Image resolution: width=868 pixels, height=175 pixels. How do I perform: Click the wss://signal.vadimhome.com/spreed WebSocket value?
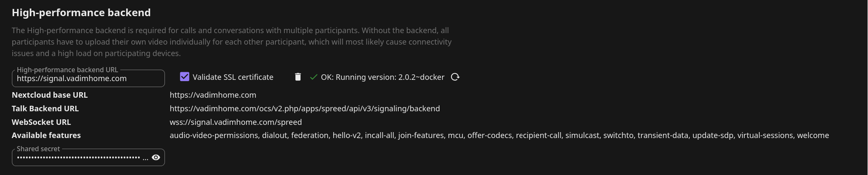pyautogui.click(x=236, y=122)
